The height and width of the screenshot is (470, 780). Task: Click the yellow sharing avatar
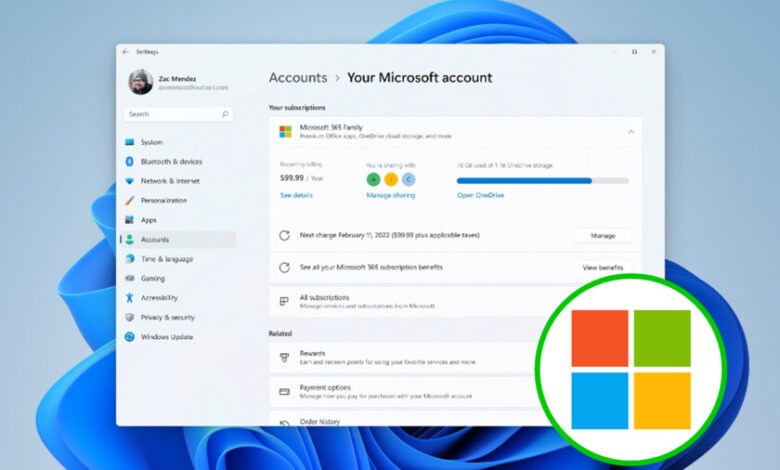(391, 179)
